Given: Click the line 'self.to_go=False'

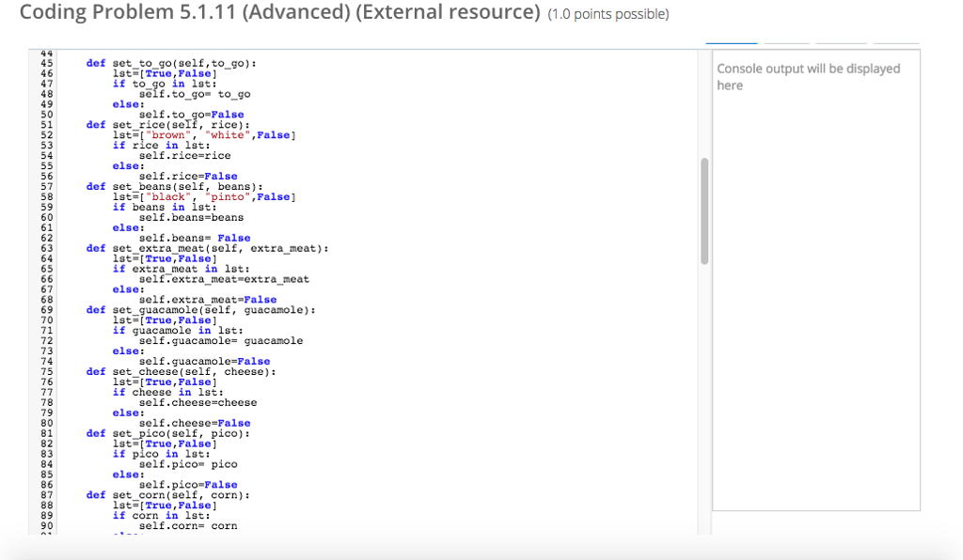Looking at the screenshot, I should click(x=191, y=115).
